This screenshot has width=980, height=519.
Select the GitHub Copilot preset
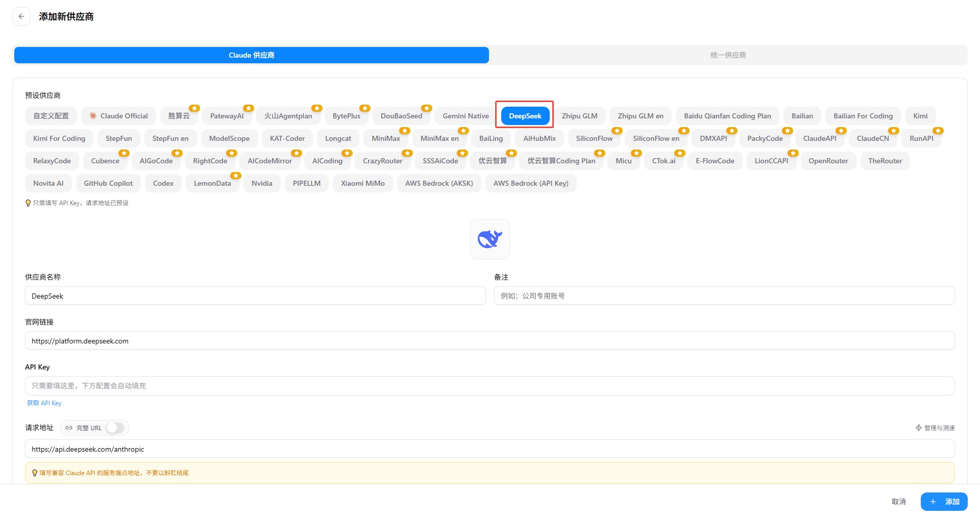[x=108, y=183]
